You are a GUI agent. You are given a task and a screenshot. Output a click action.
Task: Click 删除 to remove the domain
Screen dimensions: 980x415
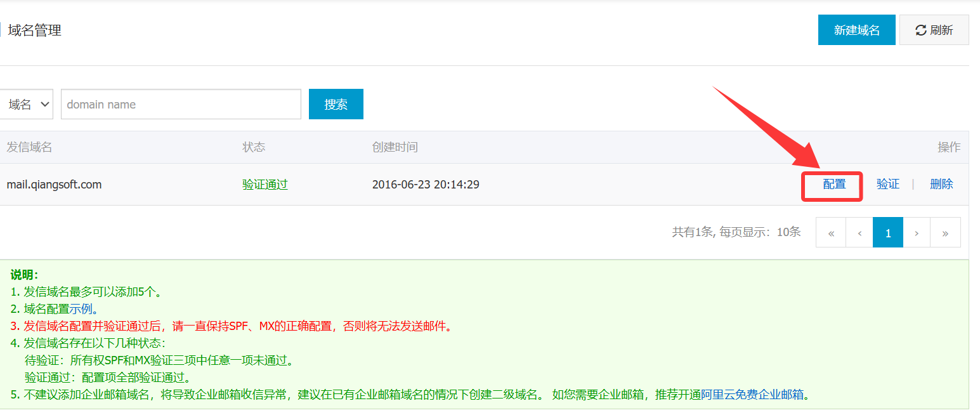(x=941, y=185)
